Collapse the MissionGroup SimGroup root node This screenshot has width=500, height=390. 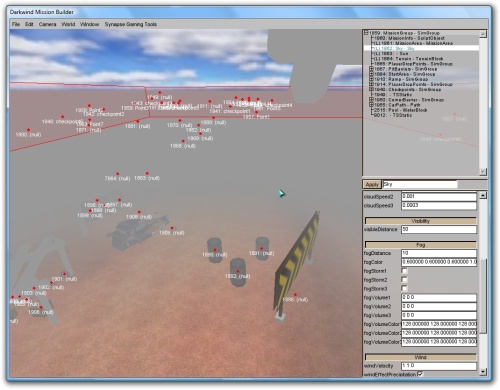coord(366,33)
